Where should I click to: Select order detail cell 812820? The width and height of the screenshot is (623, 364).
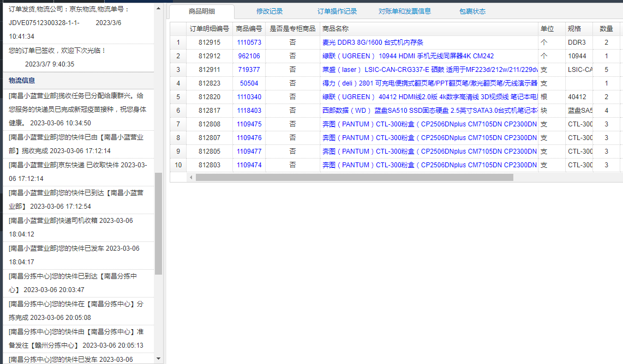tap(209, 97)
